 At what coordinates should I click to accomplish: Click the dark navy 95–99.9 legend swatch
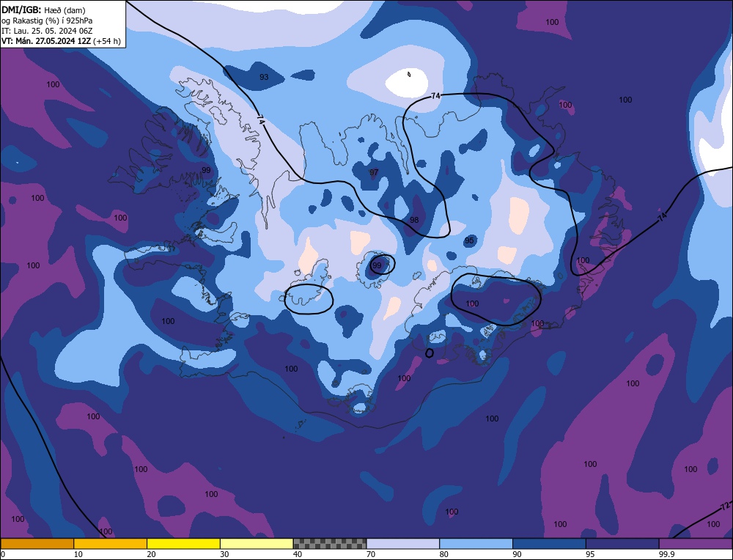[x=622, y=543]
